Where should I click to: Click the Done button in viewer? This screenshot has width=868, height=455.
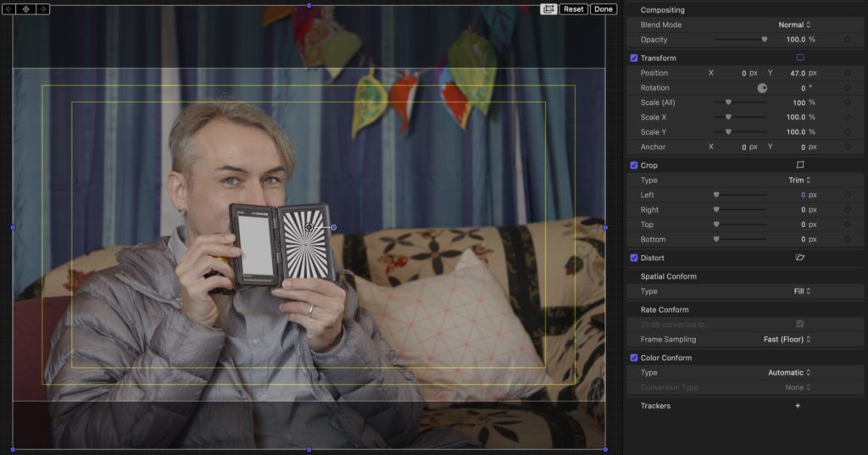(x=604, y=8)
